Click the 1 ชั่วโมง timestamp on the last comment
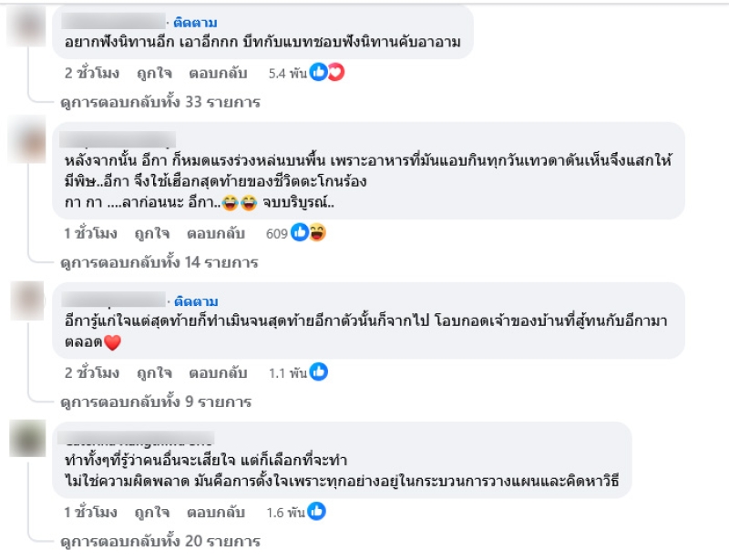 tap(90, 513)
